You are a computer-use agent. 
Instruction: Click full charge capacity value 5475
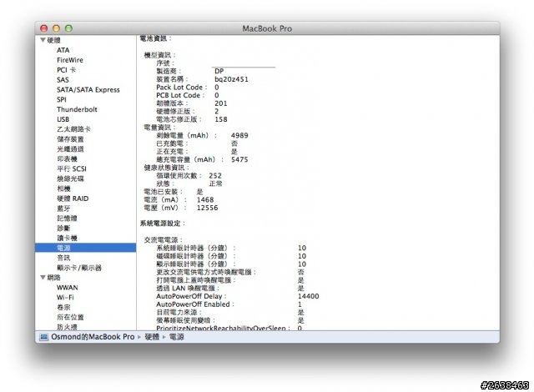click(x=239, y=159)
